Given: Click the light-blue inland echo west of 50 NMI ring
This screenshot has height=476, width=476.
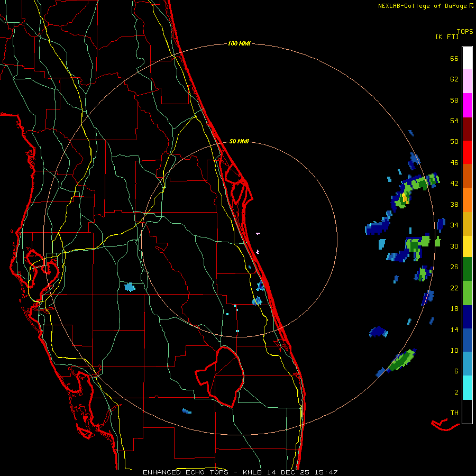Looking at the screenshot, I should 130,287.
